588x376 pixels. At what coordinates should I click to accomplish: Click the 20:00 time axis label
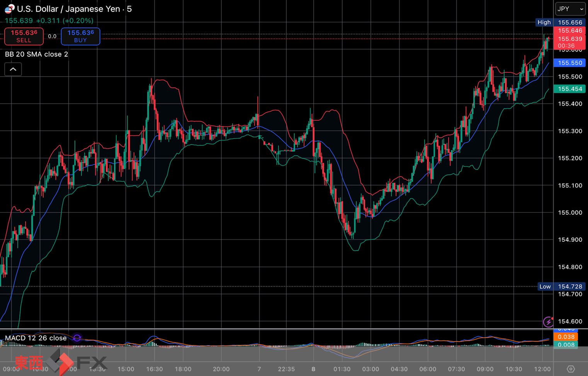(221, 369)
